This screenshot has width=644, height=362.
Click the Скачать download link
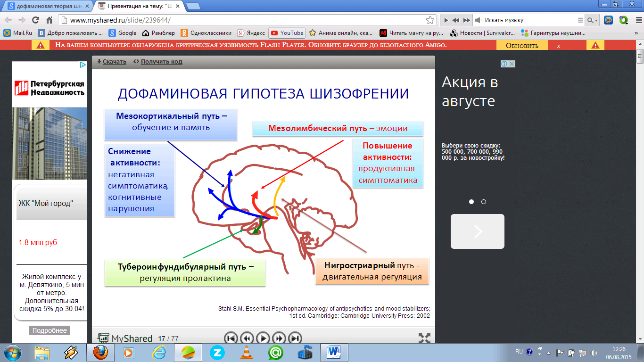[x=112, y=62]
